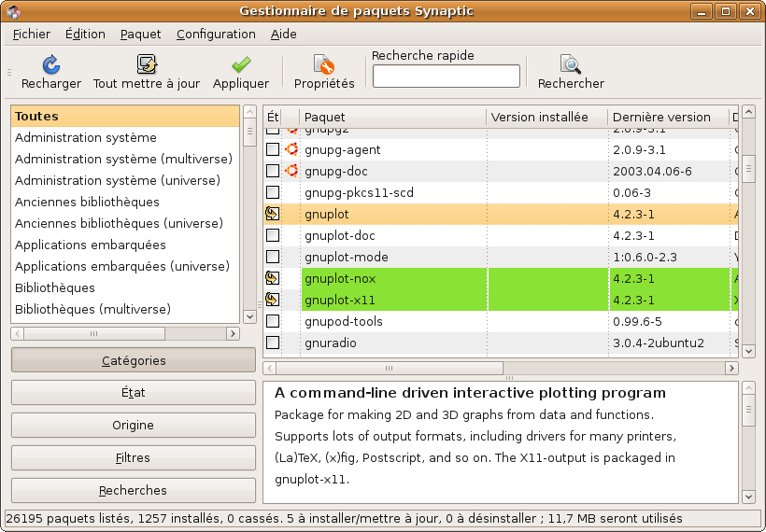The image size is (766, 532).
Task: Toggle status checkbox for gnuplot-mode
Action: pyautogui.click(x=273, y=257)
